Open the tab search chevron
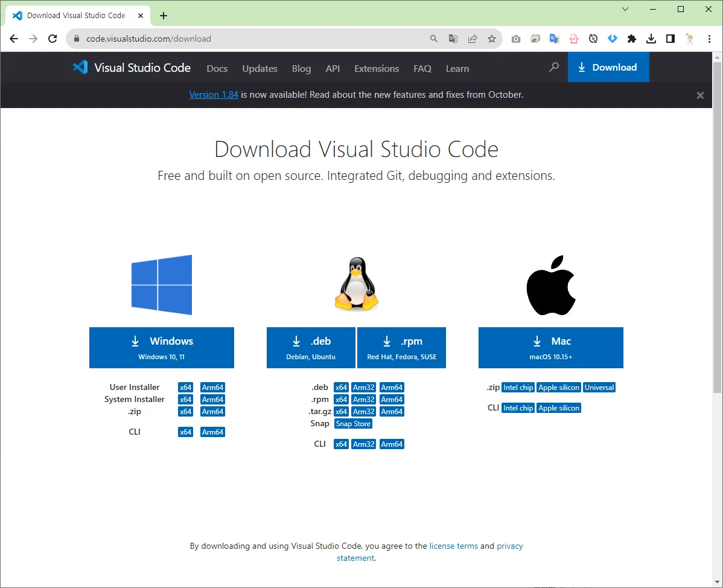The image size is (723, 588). click(625, 9)
